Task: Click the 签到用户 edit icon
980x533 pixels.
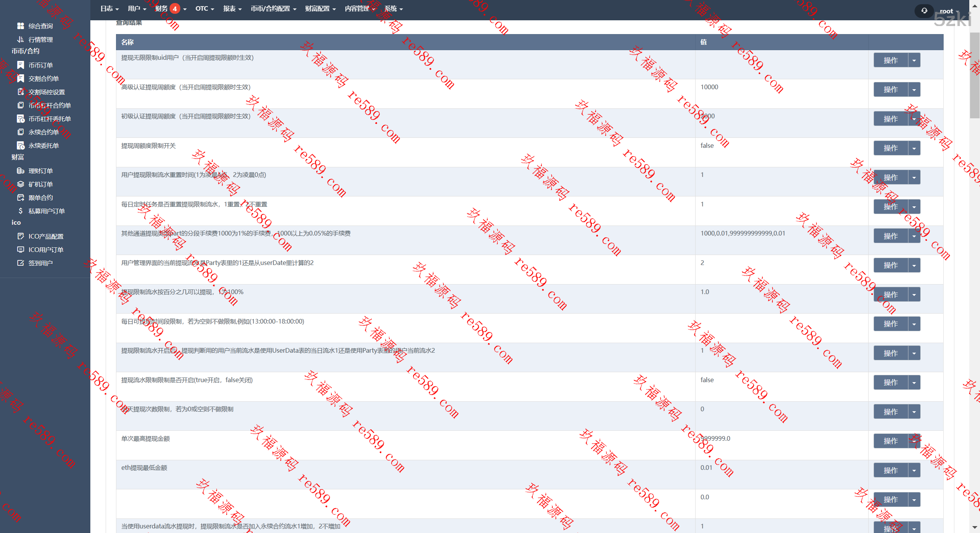Action: tap(21, 263)
